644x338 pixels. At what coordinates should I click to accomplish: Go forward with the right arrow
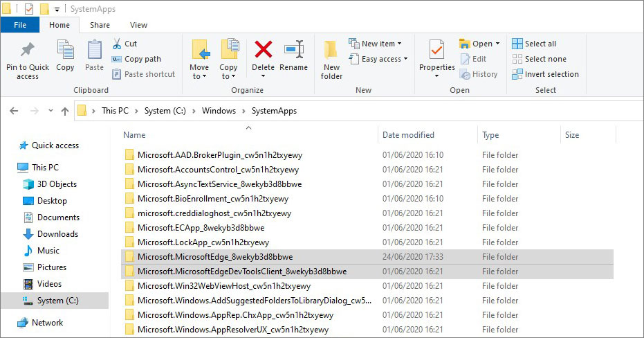(35, 111)
